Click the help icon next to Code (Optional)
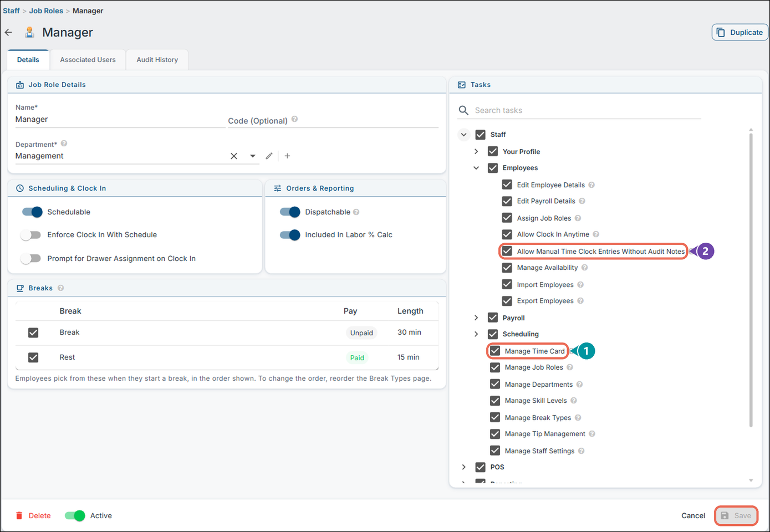This screenshot has height=532, width=770. pyautogui.click(x=294, y=119)
